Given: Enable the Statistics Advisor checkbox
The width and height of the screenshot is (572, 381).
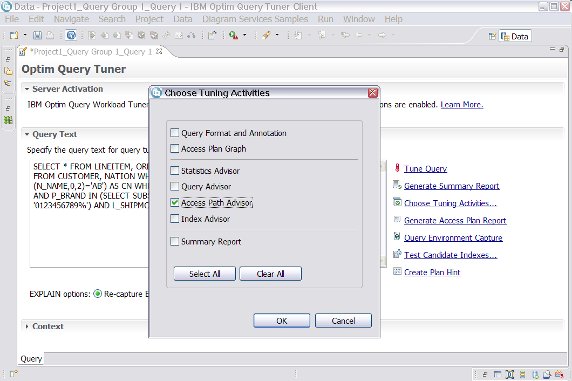Looking at the screenshot, I should (175, 170).
